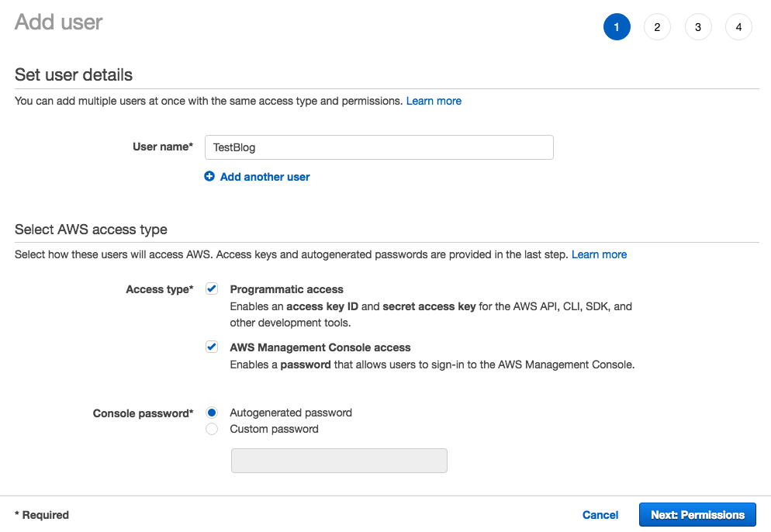
Task: Choose the Custom password radio option
Action: (x=212, y=429)
